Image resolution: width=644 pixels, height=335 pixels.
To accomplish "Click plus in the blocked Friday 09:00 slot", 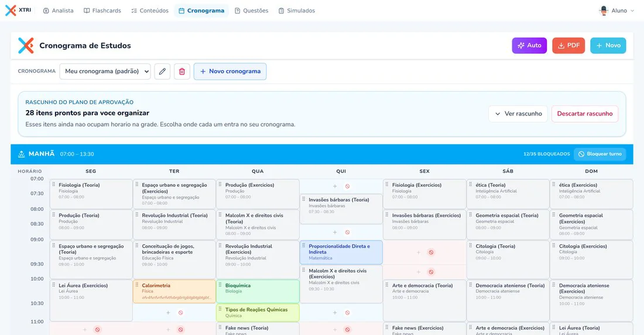I will point(418,252).
